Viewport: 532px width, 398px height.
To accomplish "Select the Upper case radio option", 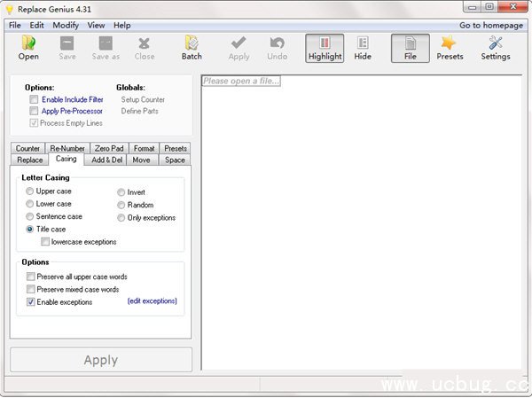I will [x=30, y=191].
